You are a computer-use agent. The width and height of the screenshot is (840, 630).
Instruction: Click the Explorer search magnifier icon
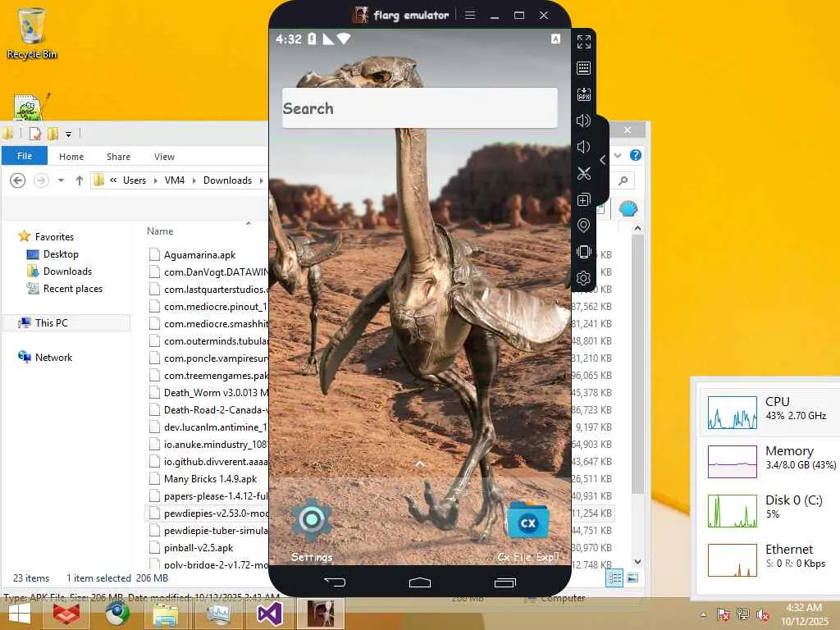pos(623,180)
